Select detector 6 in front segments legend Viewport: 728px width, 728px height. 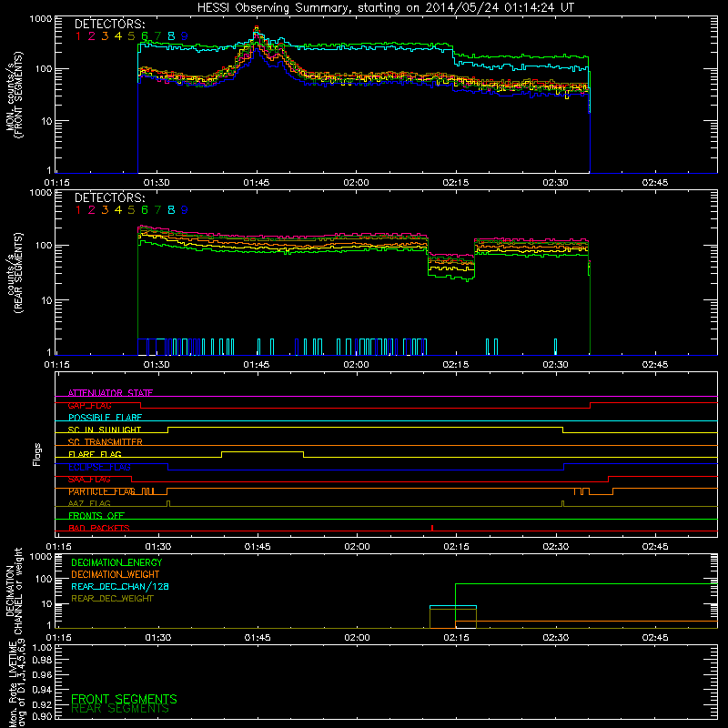click(145, 36)
